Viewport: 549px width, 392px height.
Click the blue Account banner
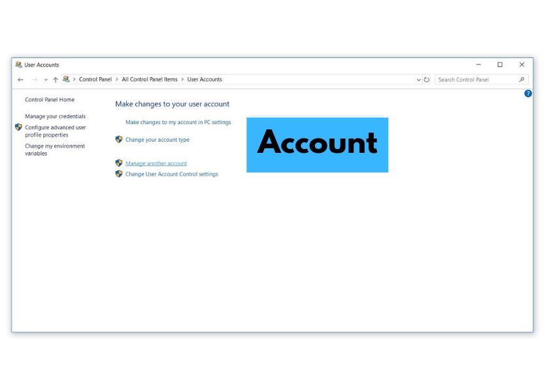tap(317, 144)
